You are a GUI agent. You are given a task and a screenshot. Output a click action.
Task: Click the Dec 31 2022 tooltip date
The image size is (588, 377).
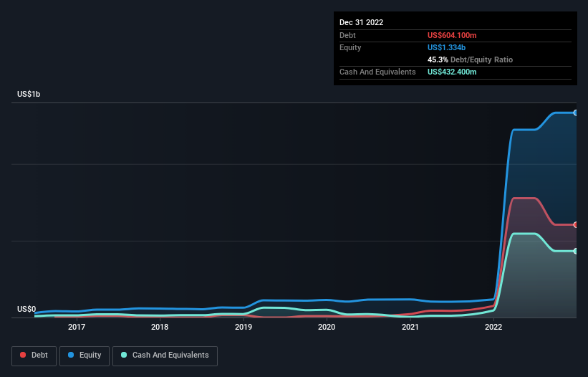(361, 22)
